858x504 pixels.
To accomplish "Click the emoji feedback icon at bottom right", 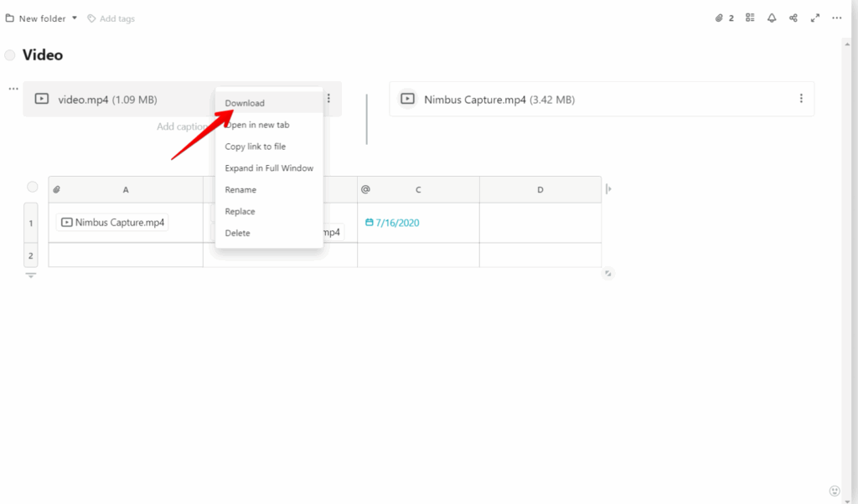I will coord(834,491).
